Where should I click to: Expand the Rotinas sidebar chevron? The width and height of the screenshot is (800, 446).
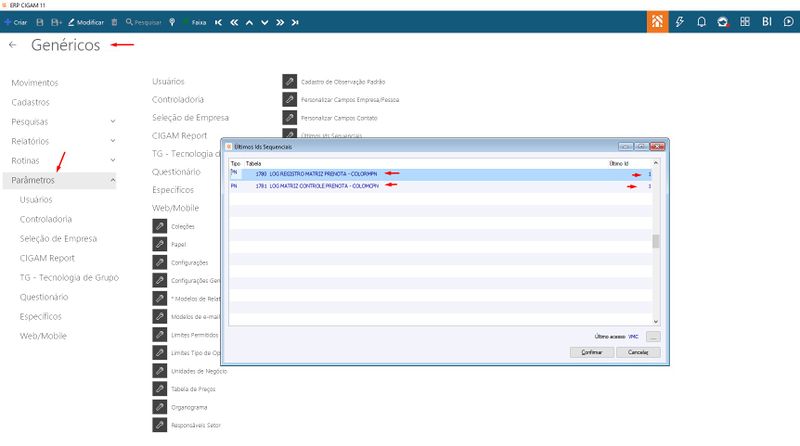pyautogui.click(x=113, y=160)
